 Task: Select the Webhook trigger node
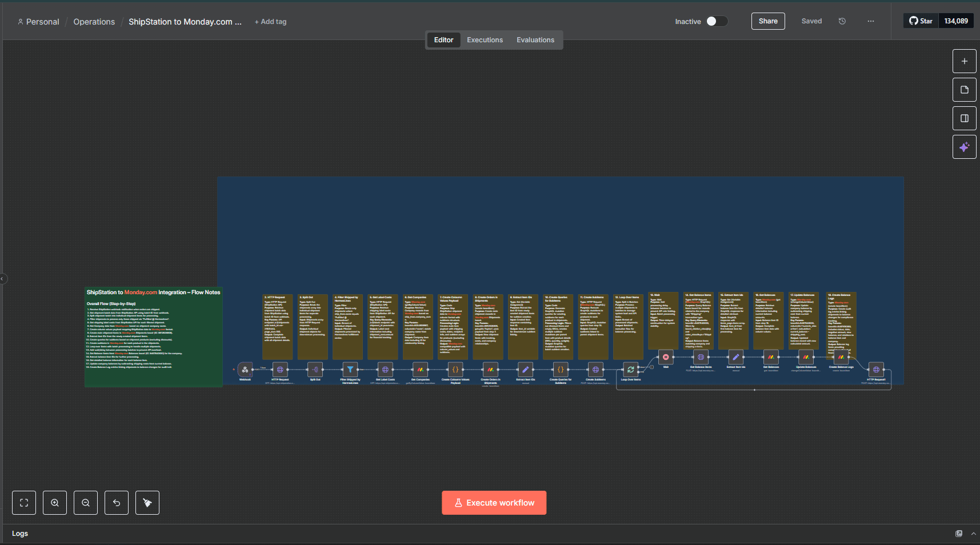245,370
